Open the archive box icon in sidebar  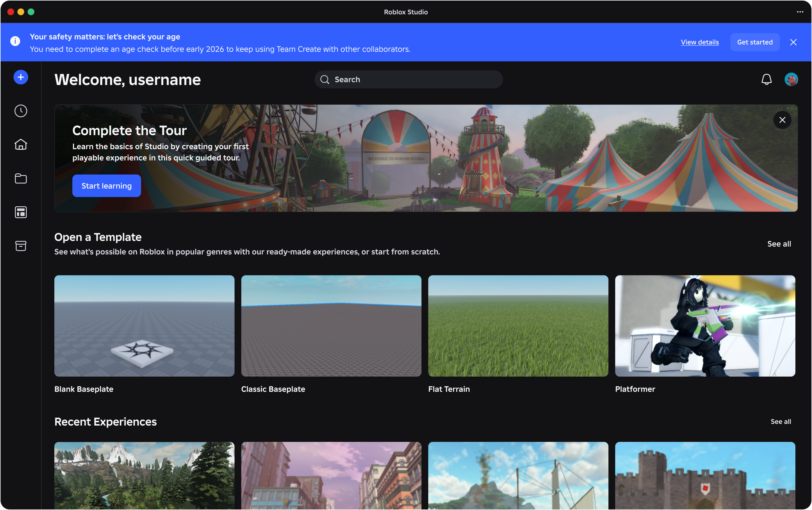click(x=21, y=246)
